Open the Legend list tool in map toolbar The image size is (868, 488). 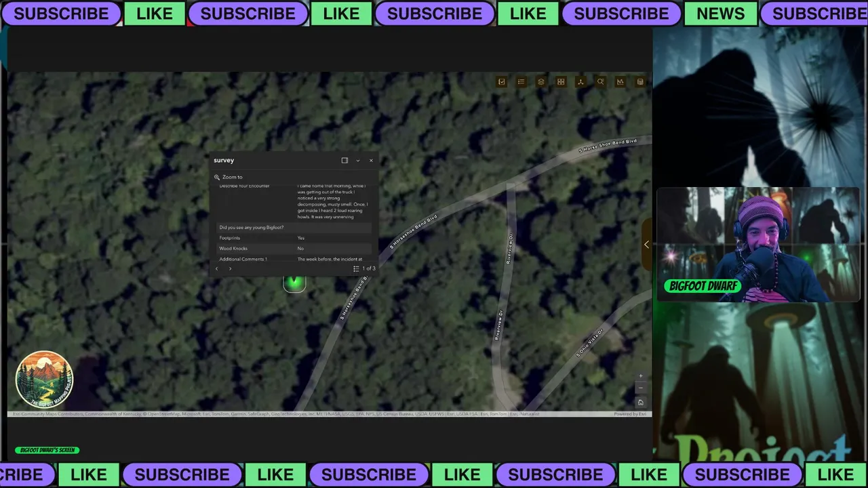pos(521,82)
